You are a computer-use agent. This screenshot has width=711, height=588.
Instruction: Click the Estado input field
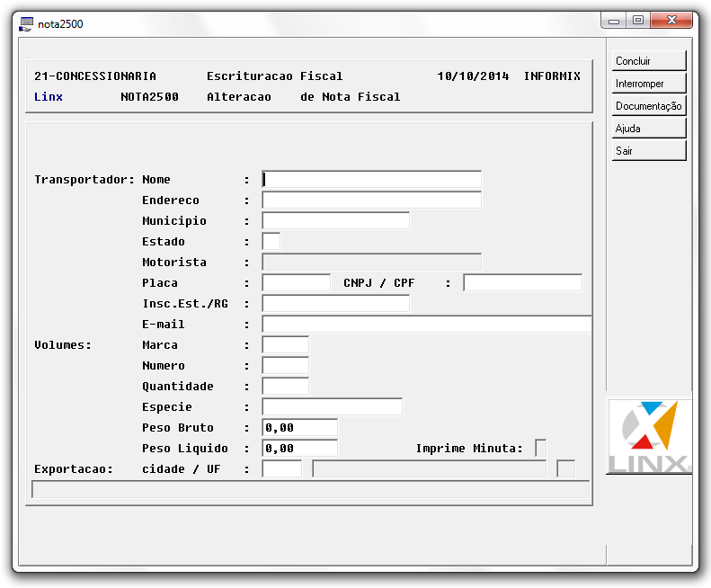pos(271,241)
